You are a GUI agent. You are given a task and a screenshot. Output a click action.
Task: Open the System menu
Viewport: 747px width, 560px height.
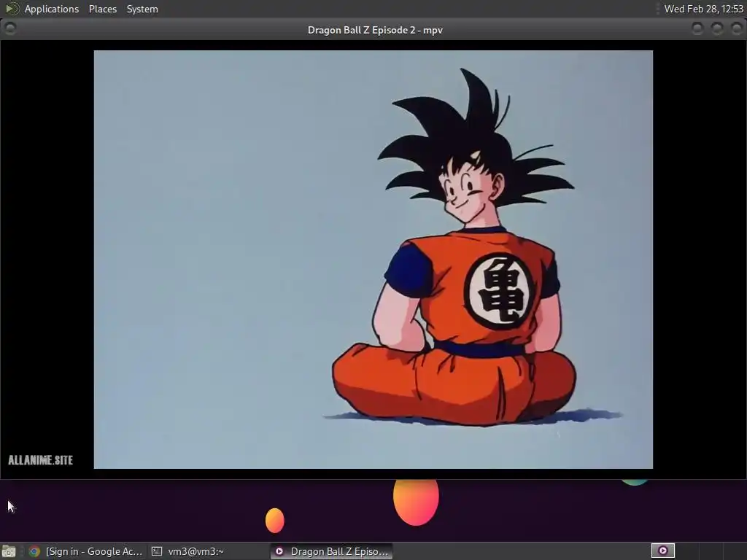coord(142,9)
